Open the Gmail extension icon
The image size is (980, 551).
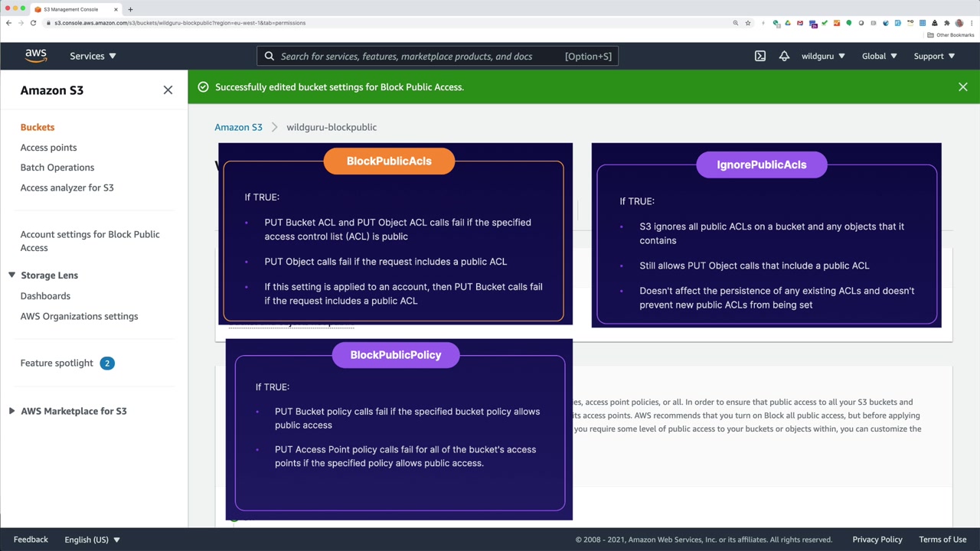800,23
